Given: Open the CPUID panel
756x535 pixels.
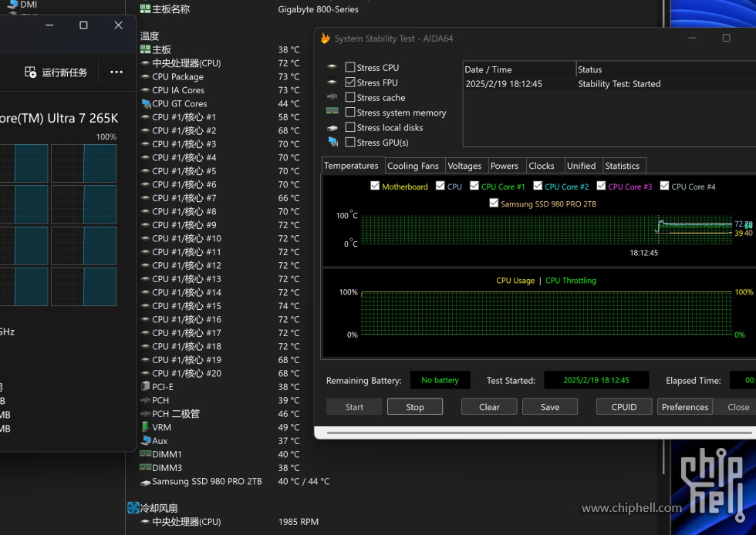Looking at the screenshot, I should tap(624, 407).
